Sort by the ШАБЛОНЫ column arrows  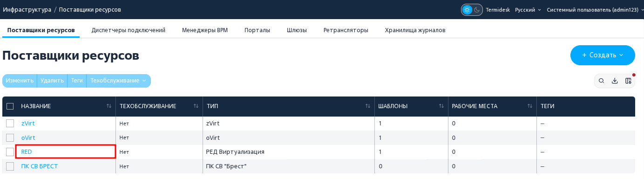click(x=441, y=106)
